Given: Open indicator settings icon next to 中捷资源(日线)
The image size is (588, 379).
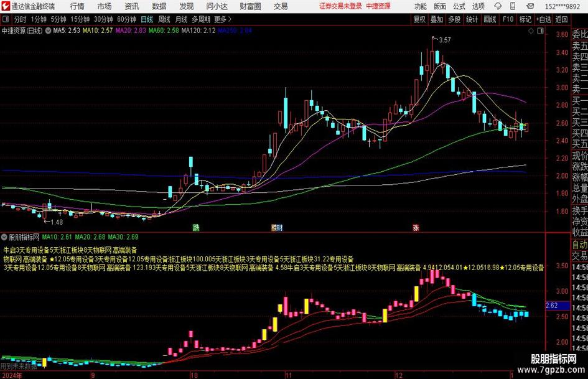Looking at the screenshot, I should [x=48, y=30].
